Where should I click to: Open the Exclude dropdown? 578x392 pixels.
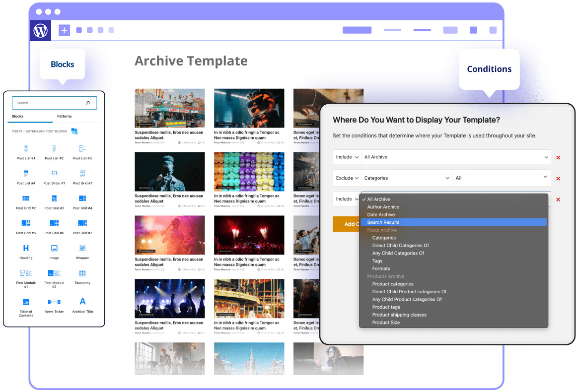click(x=347, y=178)
